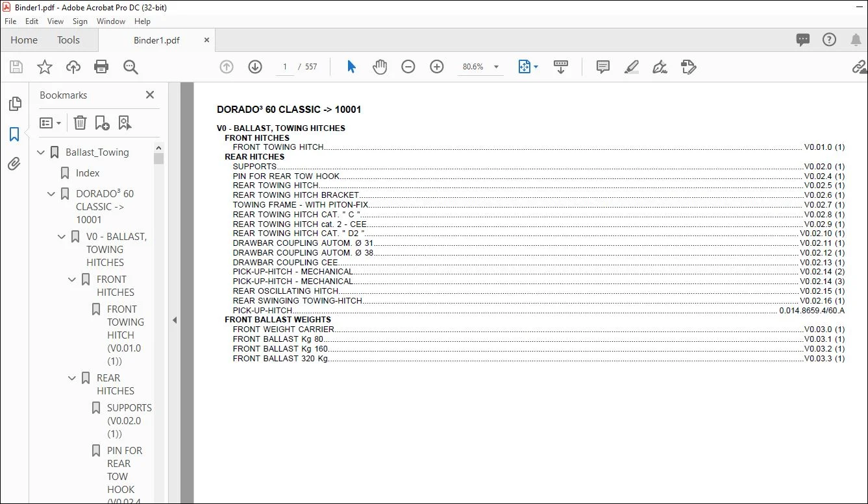
Task: Click REAR OSCILLATING HITCH entry
Action: coord(538,291)
